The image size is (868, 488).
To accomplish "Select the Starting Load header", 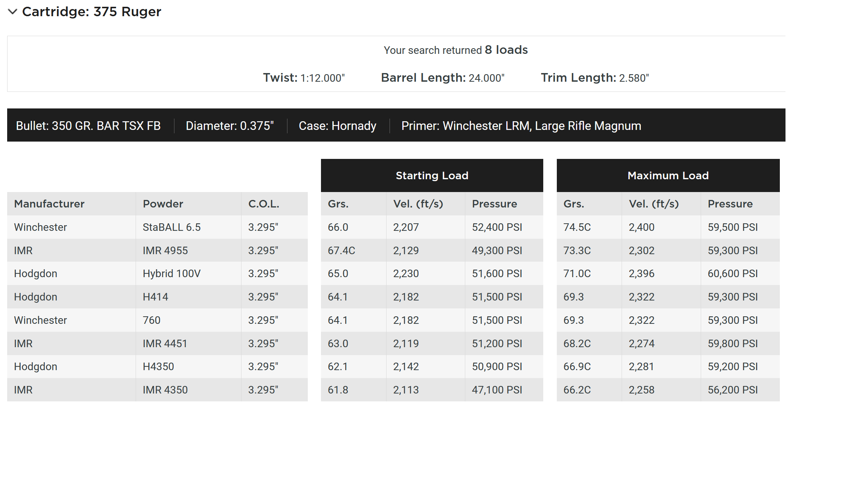I will pos(432,175).
